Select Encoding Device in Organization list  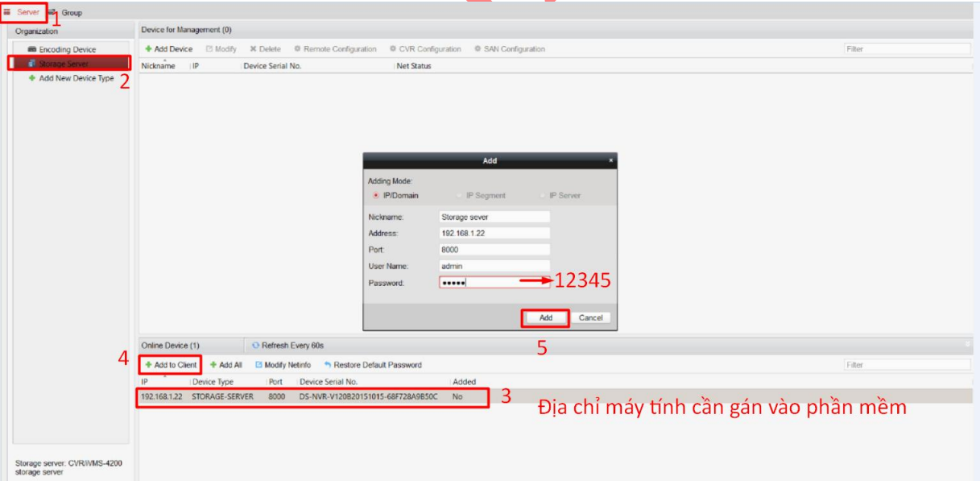point(67,50)
